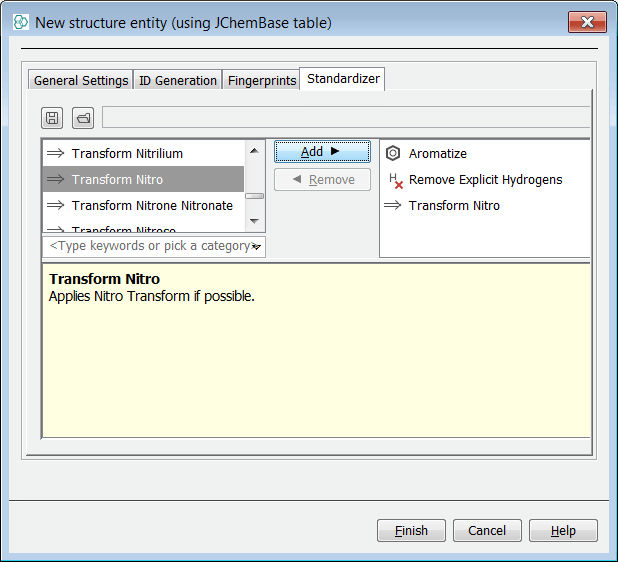The image size is (618, 562).
Task: Click the save configuration disk icon
Action: (x=52, y=118)
